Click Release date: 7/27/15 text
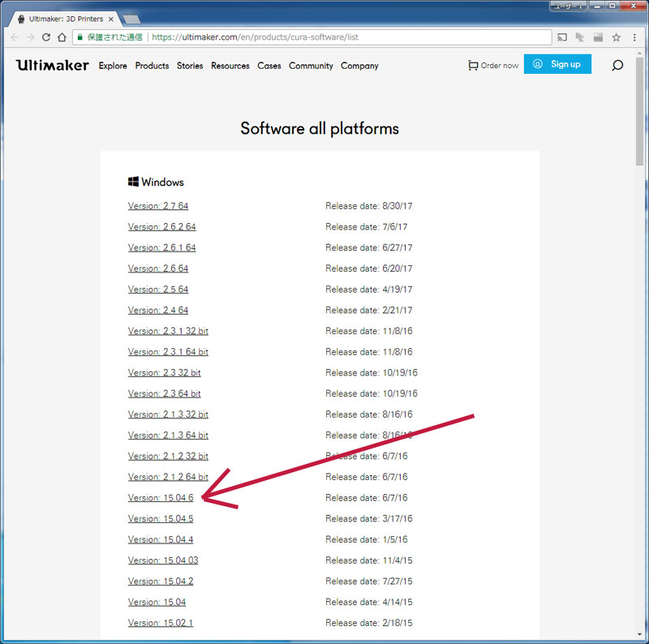Screen dimensions: 649x644 369,581
